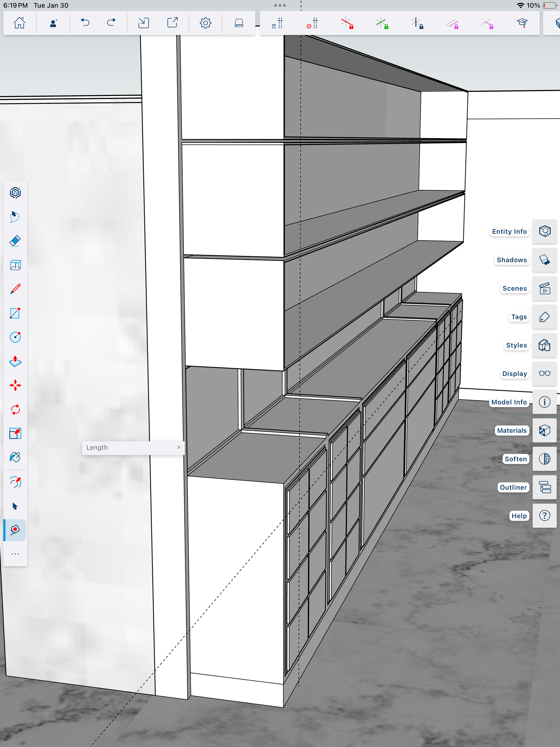
Task: Open the Tags panel
Action: (x=544, y=317)
